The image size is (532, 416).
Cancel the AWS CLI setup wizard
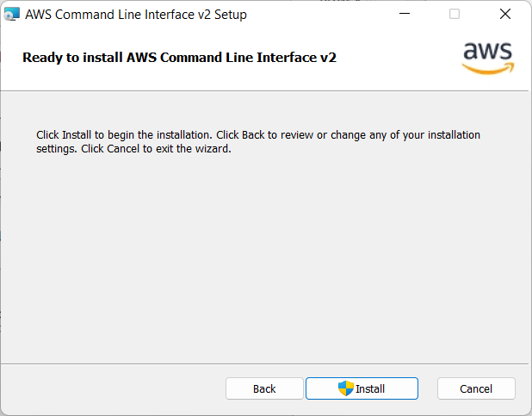pos(476,388)
